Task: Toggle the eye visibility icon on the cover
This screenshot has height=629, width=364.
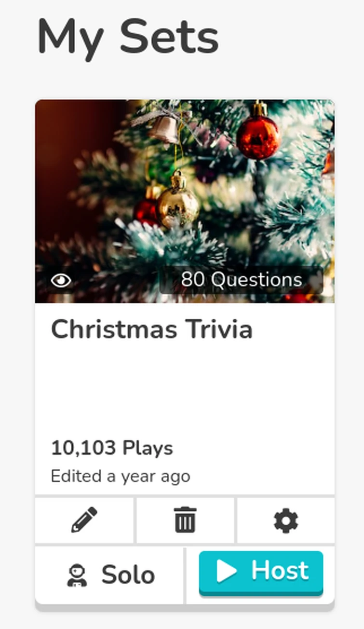Action: (61, 280)
